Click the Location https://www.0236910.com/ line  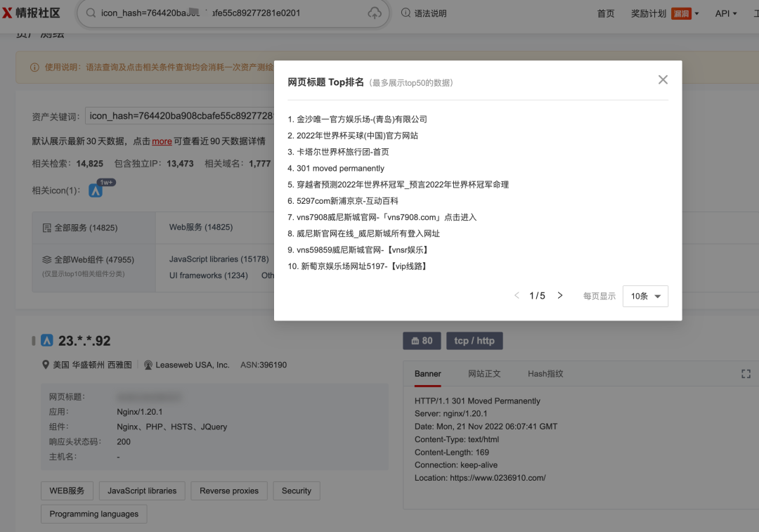[x=480, y=479]
